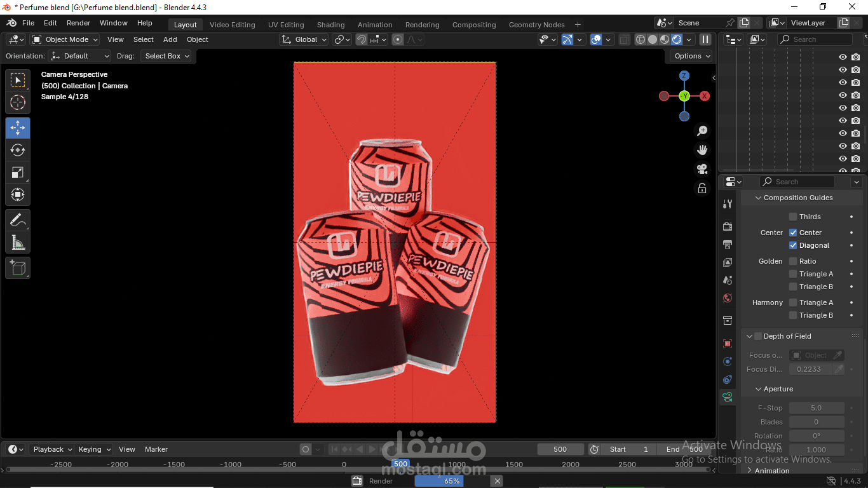Uncheck Center composition guide

[x=793, y=233]
